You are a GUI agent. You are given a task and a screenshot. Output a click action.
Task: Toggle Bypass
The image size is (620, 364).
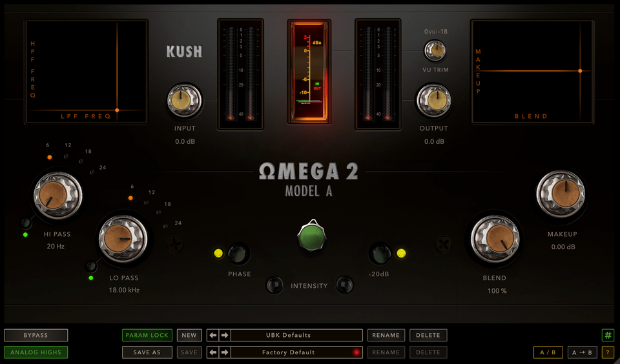tap(36, 335)
